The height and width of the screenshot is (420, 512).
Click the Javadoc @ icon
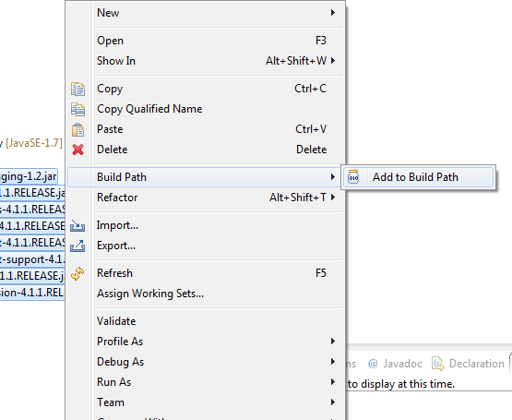(373, 364)
